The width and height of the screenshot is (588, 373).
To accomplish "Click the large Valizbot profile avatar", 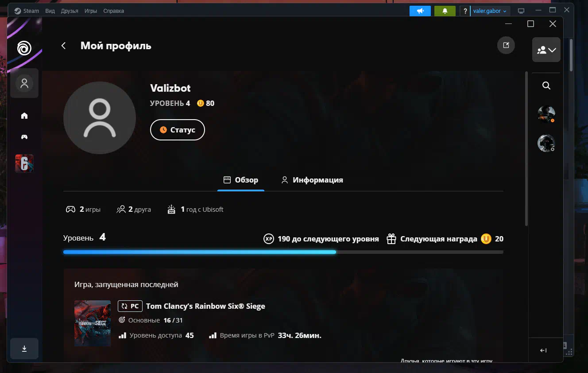I will [100, 118].
